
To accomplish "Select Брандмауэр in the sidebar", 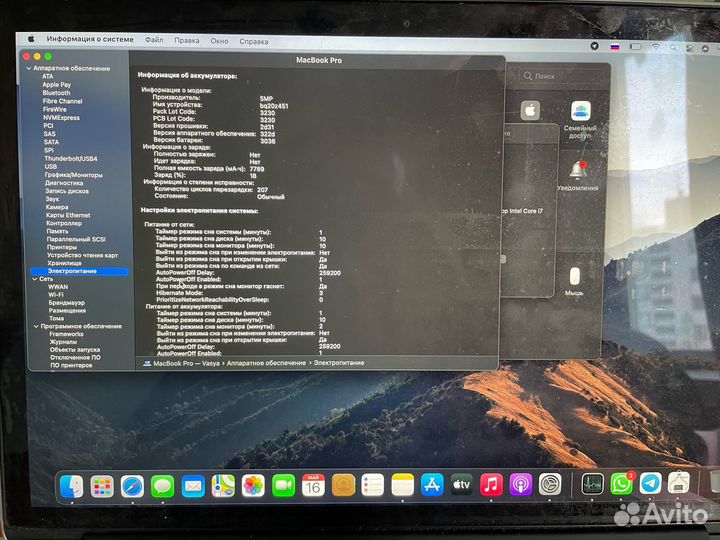I will (x=67, y=303).
